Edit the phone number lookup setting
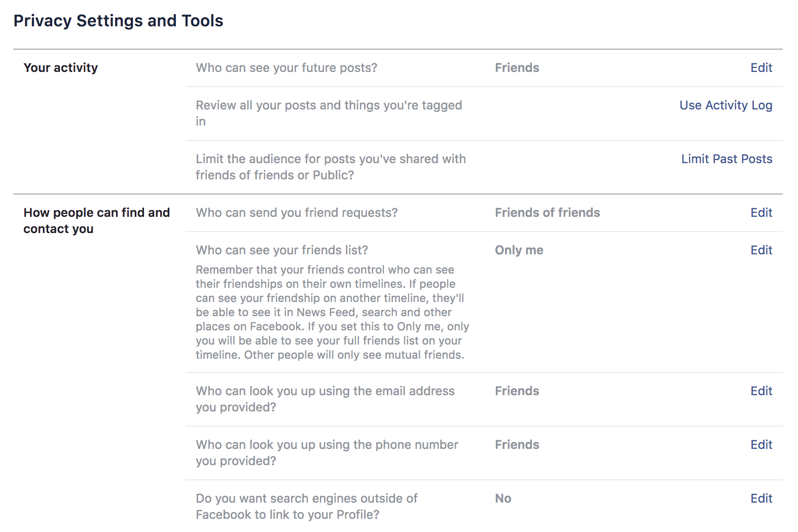 coord(761,445)
